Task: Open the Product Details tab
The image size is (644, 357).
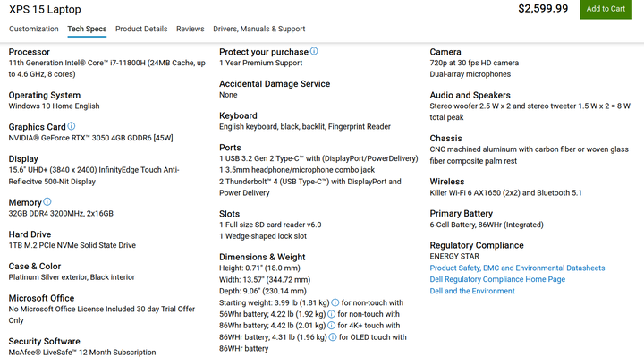Action: [x=141, y=29]
